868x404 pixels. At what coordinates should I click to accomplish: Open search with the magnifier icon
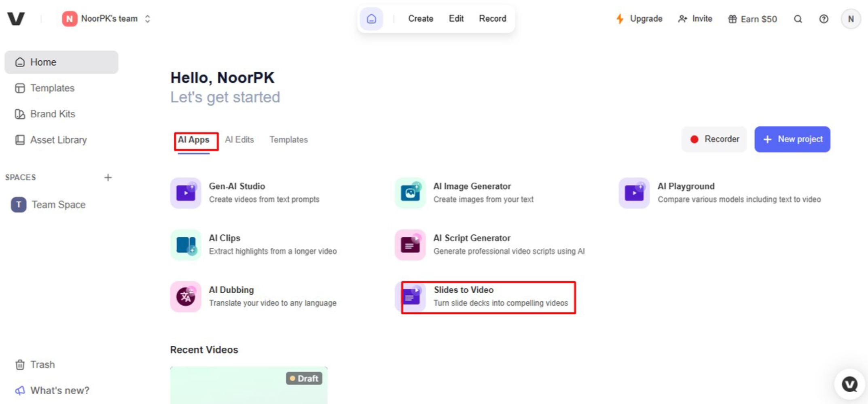click(x=798, y=19)
